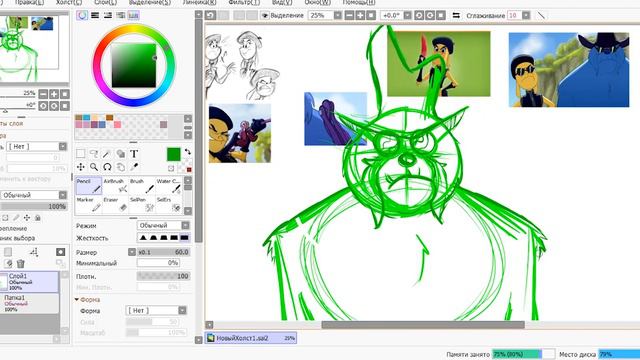The width and height of the screenshot is (640, 360).
Task: Select the Zoom magnifier tool
Action: (x=94, y=167)
